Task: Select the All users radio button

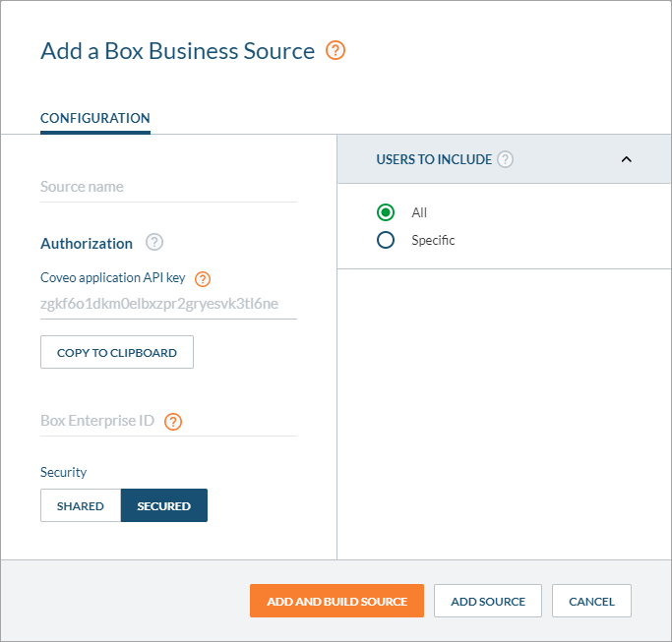Action: tap(386, 212)
